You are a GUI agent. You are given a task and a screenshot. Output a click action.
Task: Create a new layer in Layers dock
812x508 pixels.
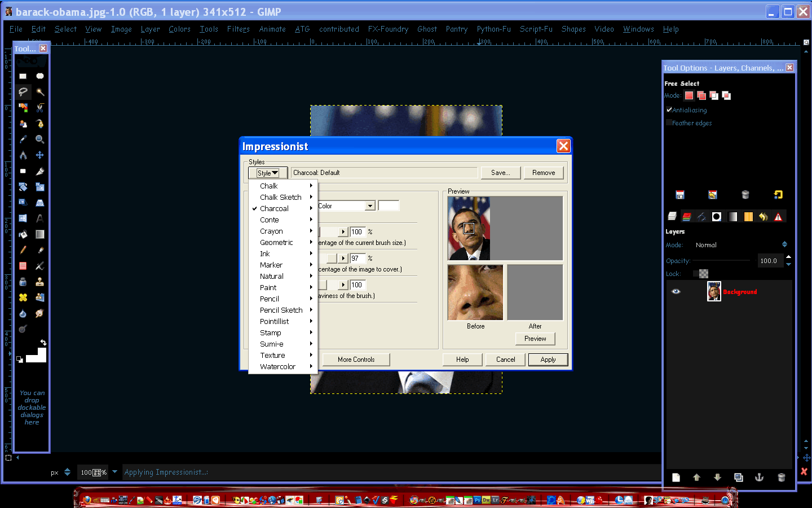click(676, 478)
